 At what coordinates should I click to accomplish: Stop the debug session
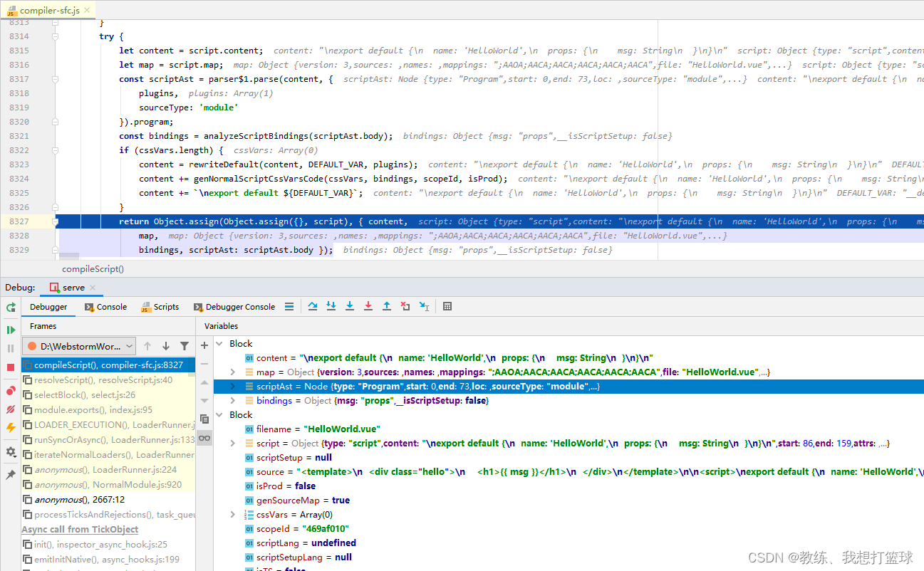point(11,367)
